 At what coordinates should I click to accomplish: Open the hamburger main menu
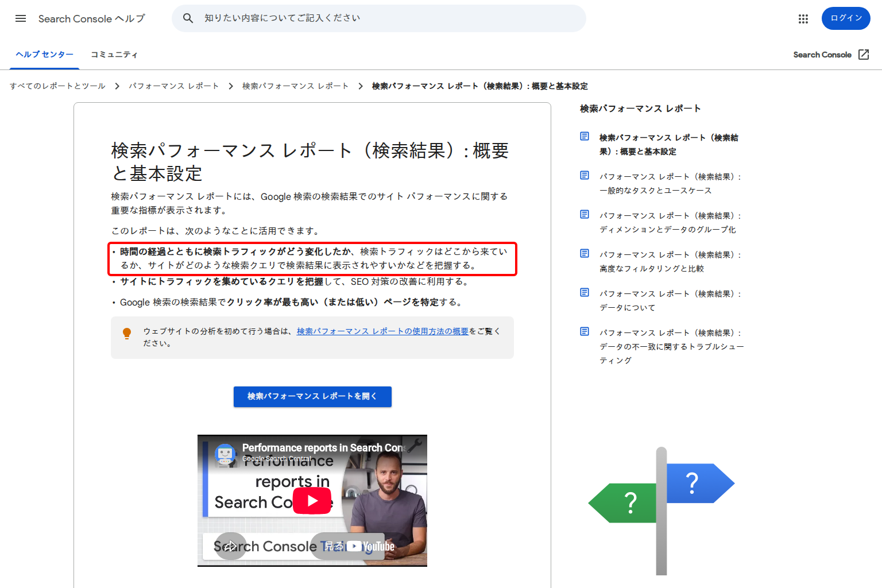[21, 18]
